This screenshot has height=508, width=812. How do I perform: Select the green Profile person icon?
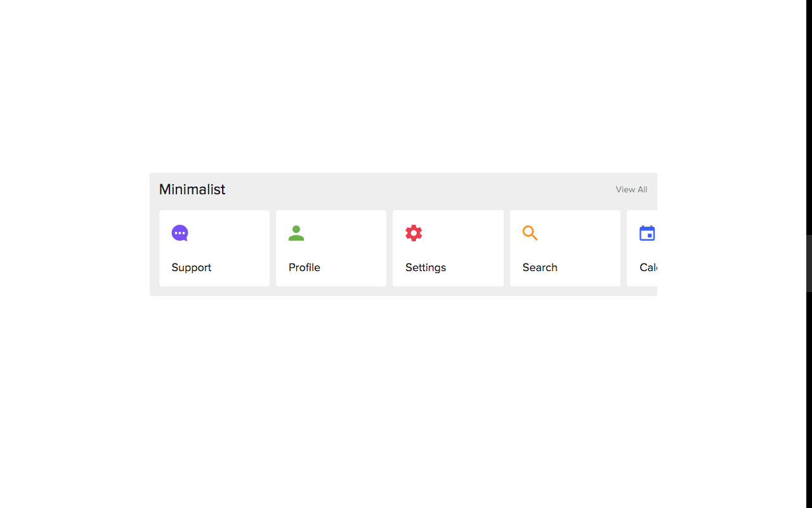(x=296, y=233)
